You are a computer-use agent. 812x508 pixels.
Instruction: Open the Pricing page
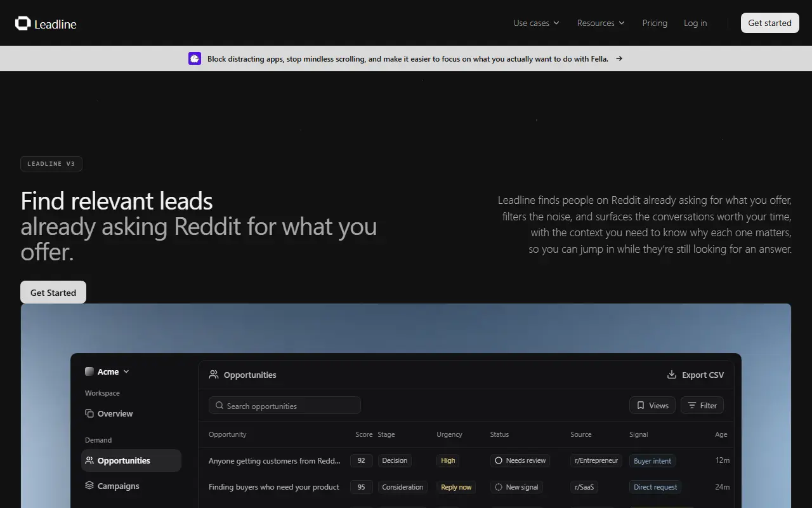[655, 23]
